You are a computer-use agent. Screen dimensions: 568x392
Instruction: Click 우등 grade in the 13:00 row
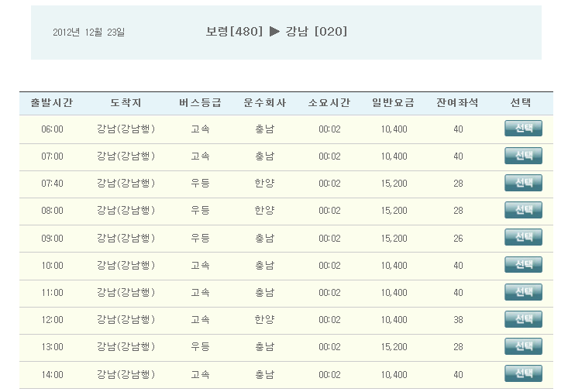click(x=200, y=347)
